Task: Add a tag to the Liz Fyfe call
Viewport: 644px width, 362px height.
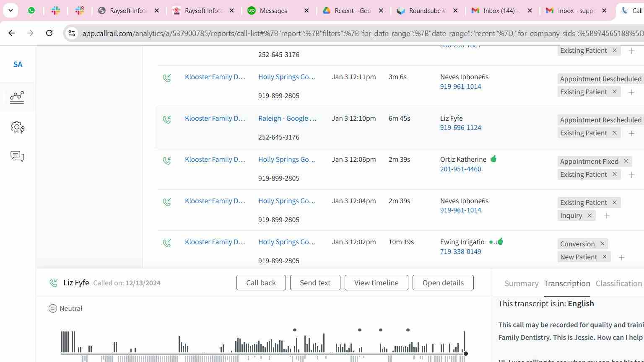Action: click(x=631, y=133)
